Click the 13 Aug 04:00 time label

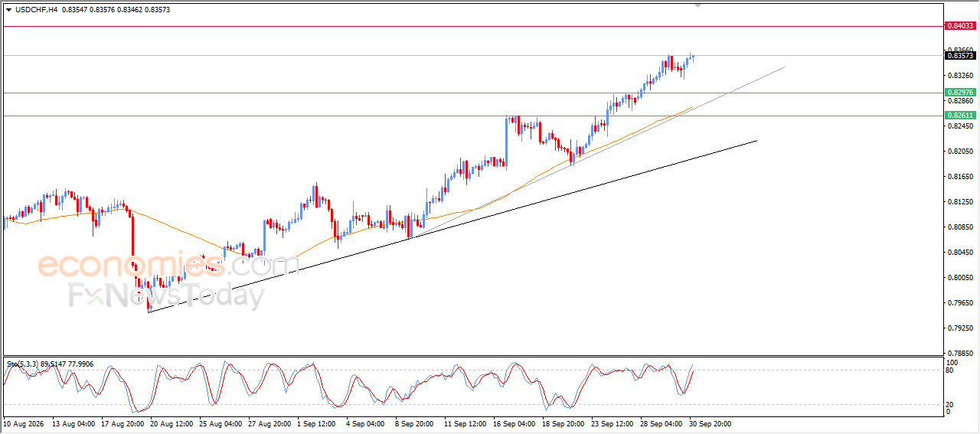pos(74,423)
